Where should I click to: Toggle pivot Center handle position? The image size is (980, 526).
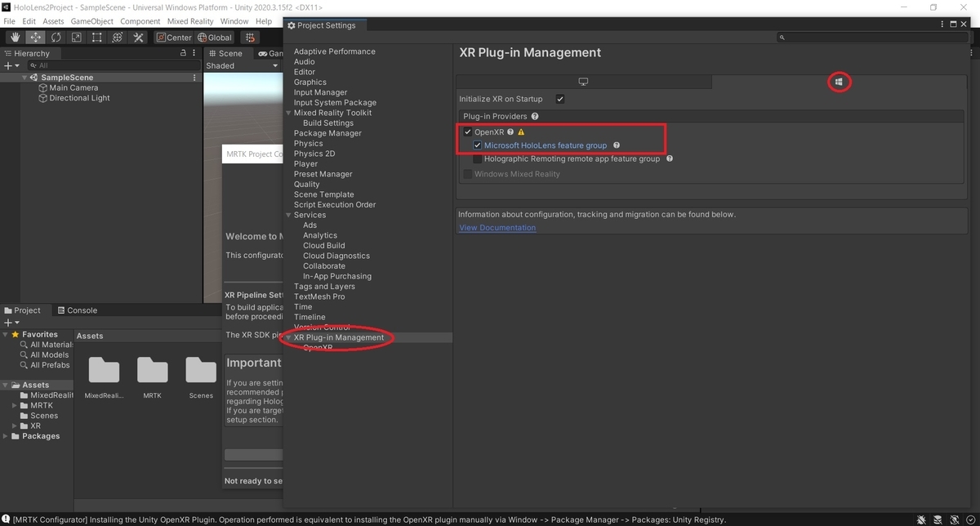pyautogui.click(x=174, y=37)
